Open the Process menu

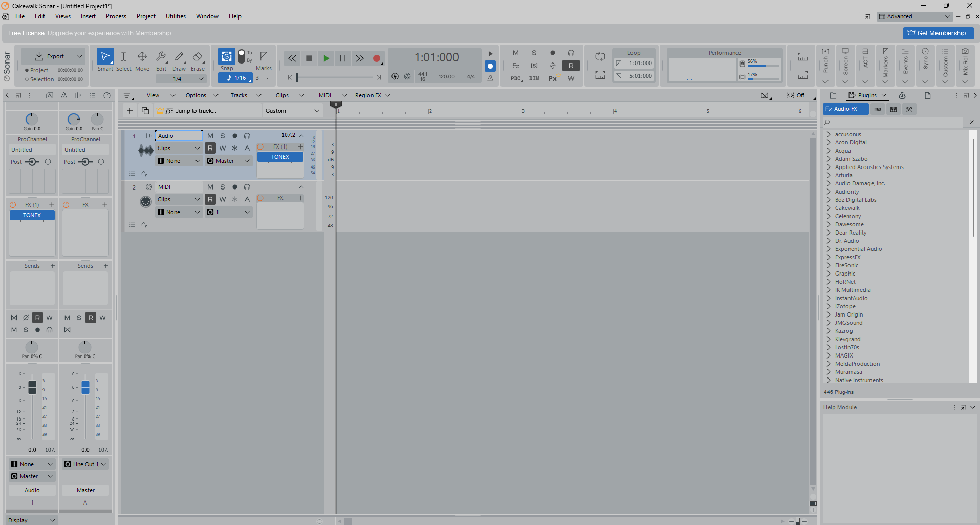click(116, 16)
